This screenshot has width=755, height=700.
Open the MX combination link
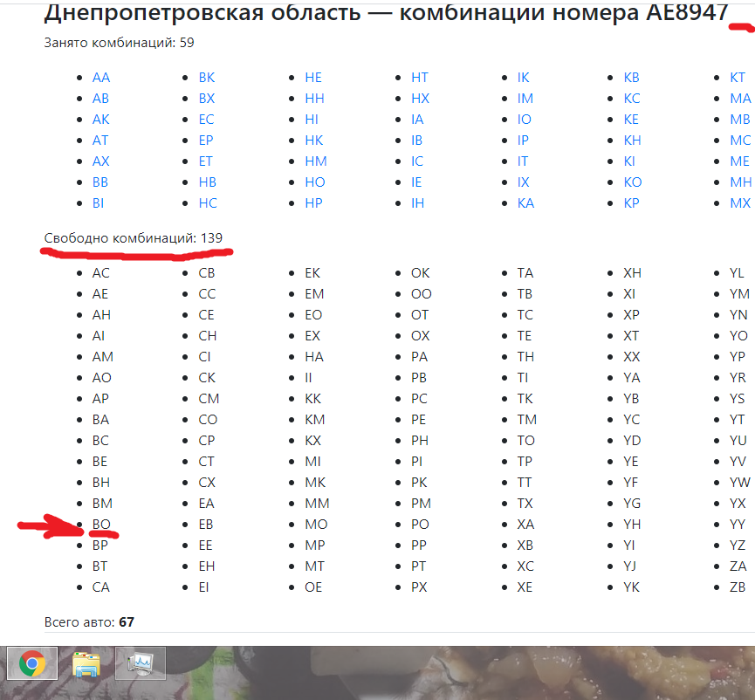click(740, 203)
